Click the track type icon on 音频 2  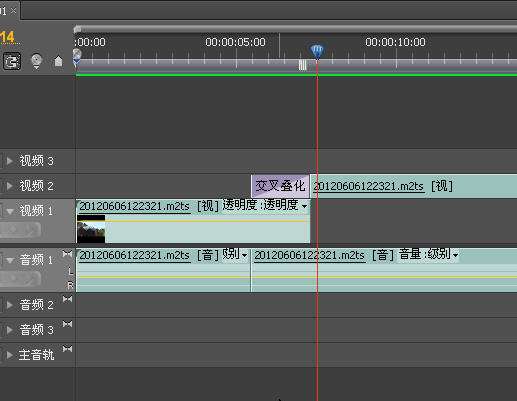pos(67,299)
